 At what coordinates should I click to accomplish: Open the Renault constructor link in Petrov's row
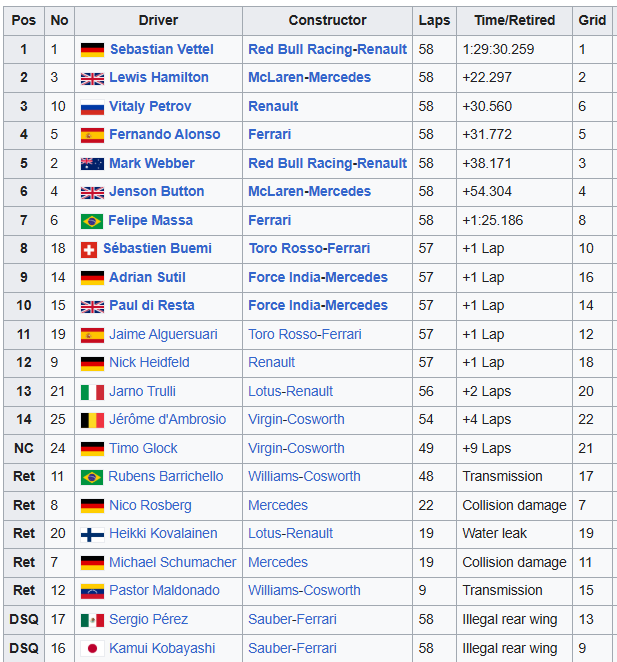[x=273, y=106]
